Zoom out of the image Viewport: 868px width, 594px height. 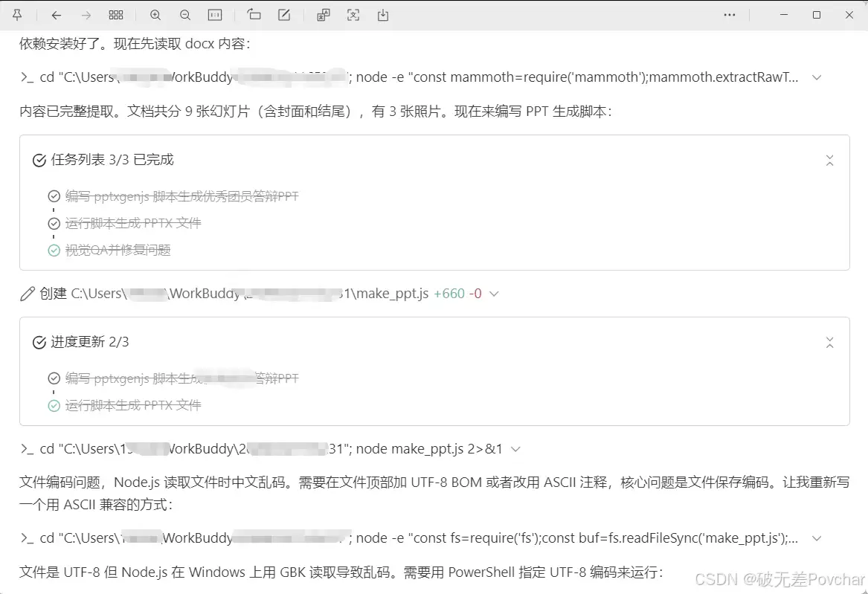(x=185, y=15)
